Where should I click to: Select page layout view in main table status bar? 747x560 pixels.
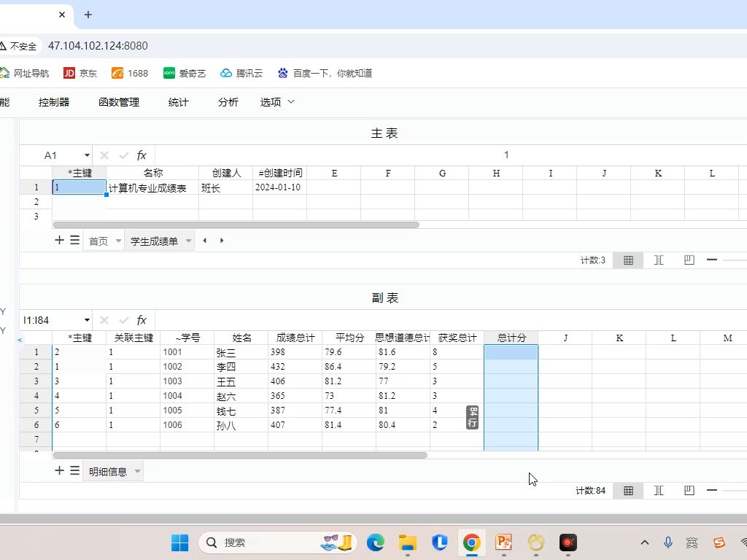pyautogui.click(x=689, y=260)
